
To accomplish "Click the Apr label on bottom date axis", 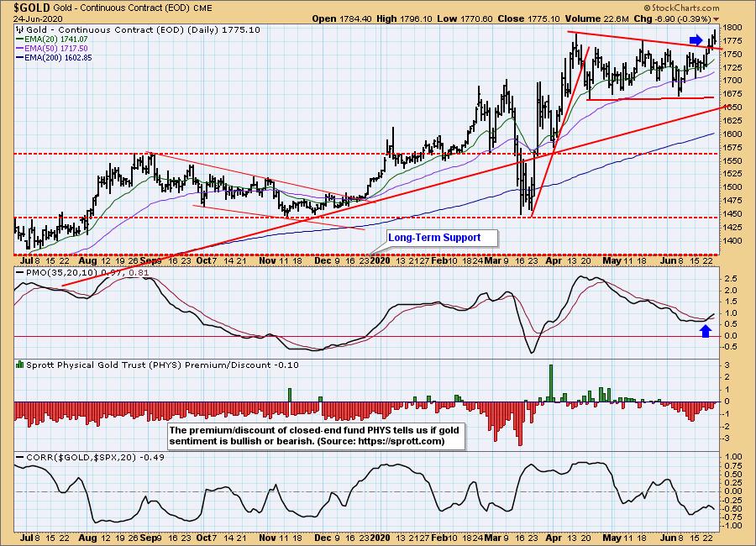I will click(554, 538).
